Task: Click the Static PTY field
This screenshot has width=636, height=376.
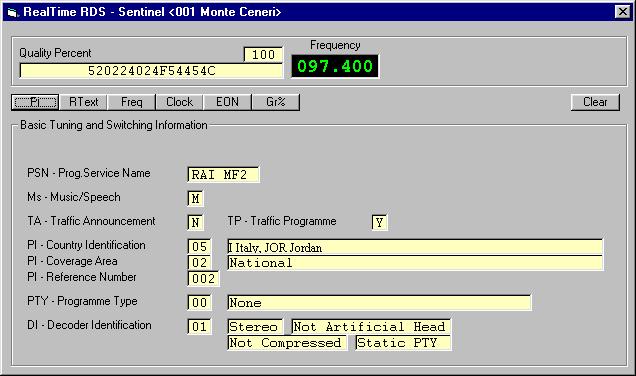Action: tap(403, 343)
